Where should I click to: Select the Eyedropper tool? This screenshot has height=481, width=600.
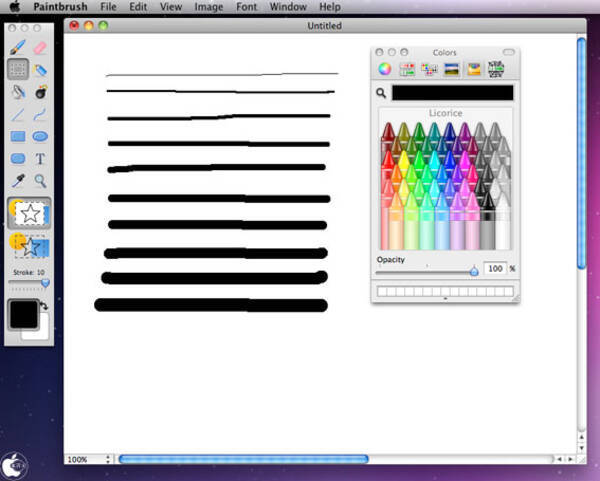click(x=17, y=181)
